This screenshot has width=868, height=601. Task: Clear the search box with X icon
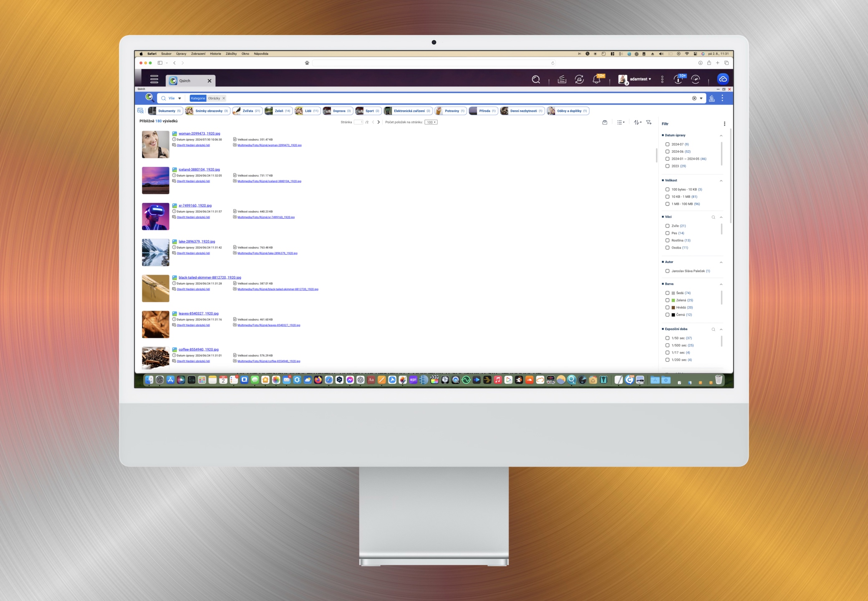694,98
